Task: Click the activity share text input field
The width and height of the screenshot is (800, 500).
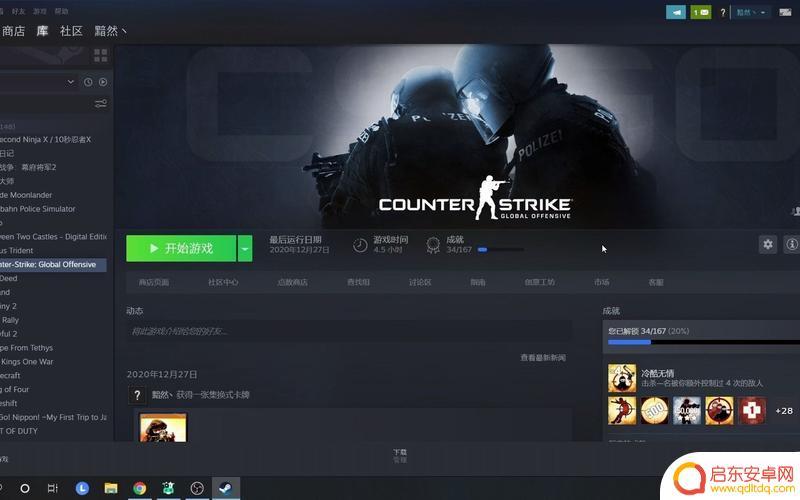Action: 349,332
